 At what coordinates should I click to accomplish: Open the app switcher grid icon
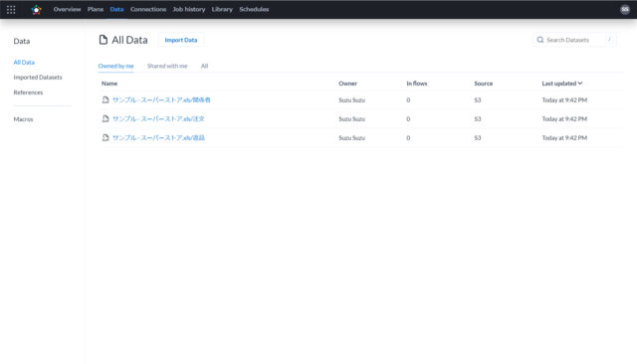coord(11,9)
